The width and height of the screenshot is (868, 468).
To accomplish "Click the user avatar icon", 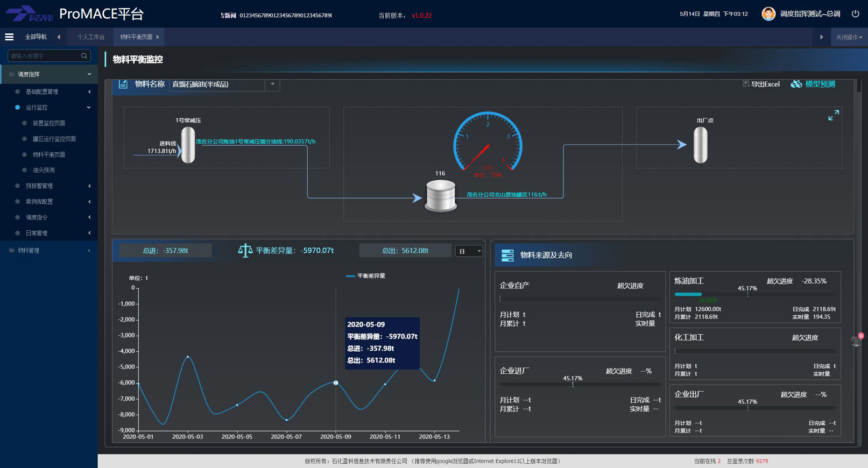I will pyautogui.click(x=768, y=14).
